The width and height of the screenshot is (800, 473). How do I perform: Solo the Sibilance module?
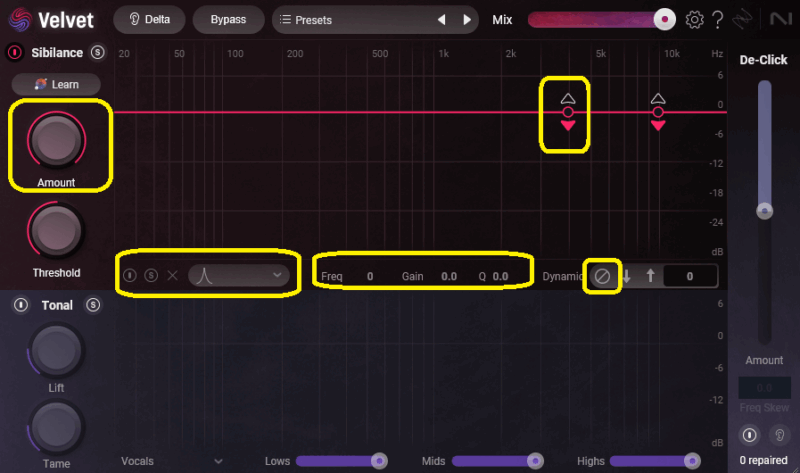97,52
